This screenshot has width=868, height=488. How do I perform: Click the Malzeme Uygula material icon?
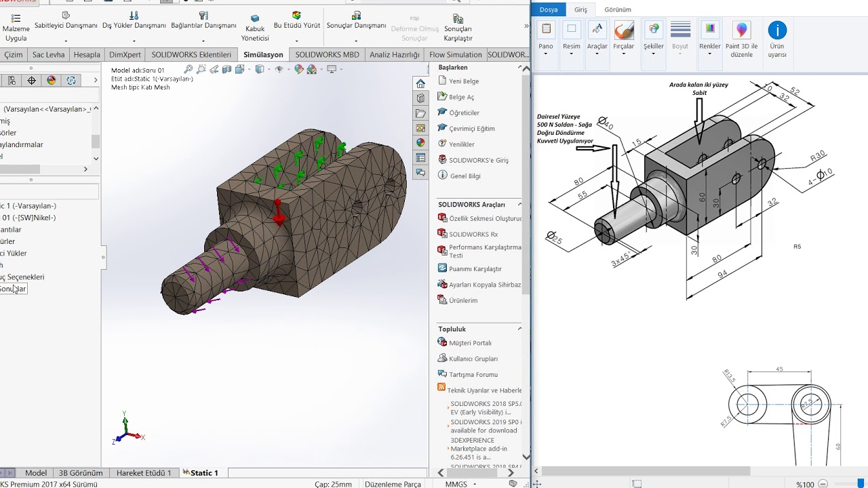click(x=16, y=18)
